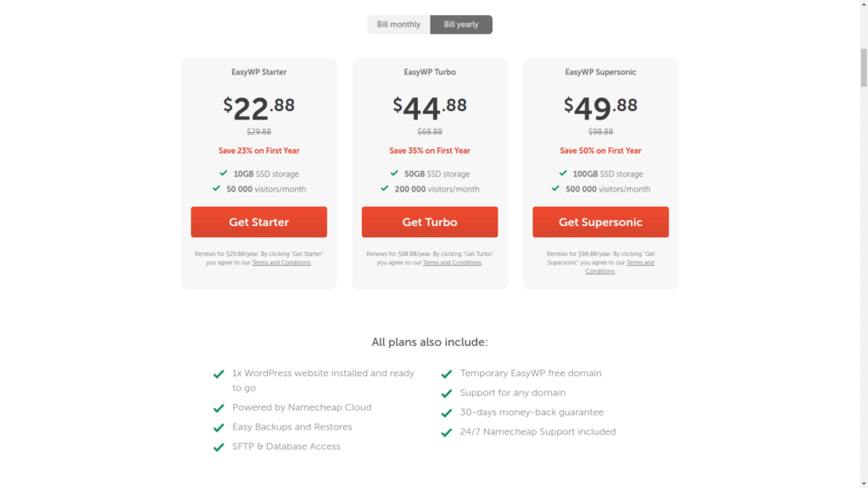Switch billing to Bill monthly
868x488 pixels.
[x=398, y=25]
